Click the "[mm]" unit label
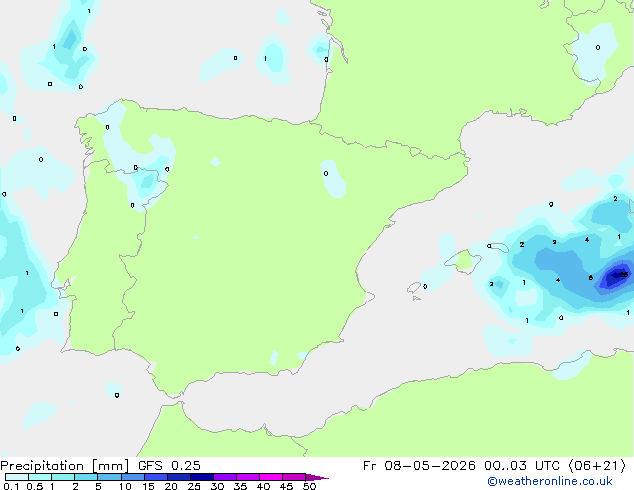Viewport: 634px width, 490px height. tap(110, 466)
